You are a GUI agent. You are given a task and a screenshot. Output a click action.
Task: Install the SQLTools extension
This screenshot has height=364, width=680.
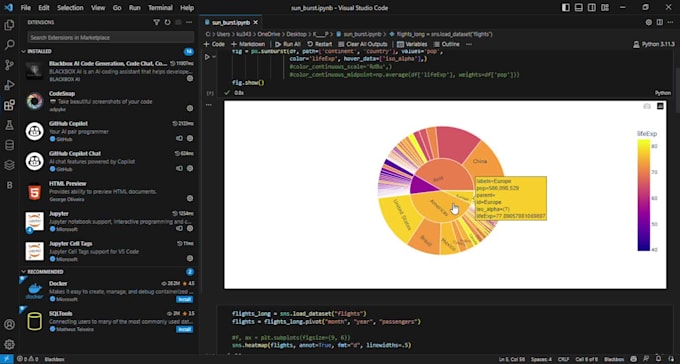point(184,329)
